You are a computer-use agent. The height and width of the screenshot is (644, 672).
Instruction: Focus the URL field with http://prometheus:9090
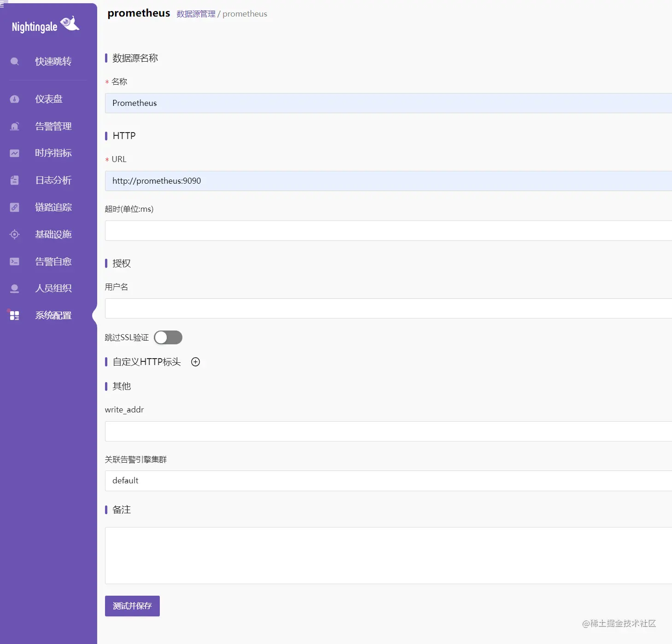(x=388, y=181)
